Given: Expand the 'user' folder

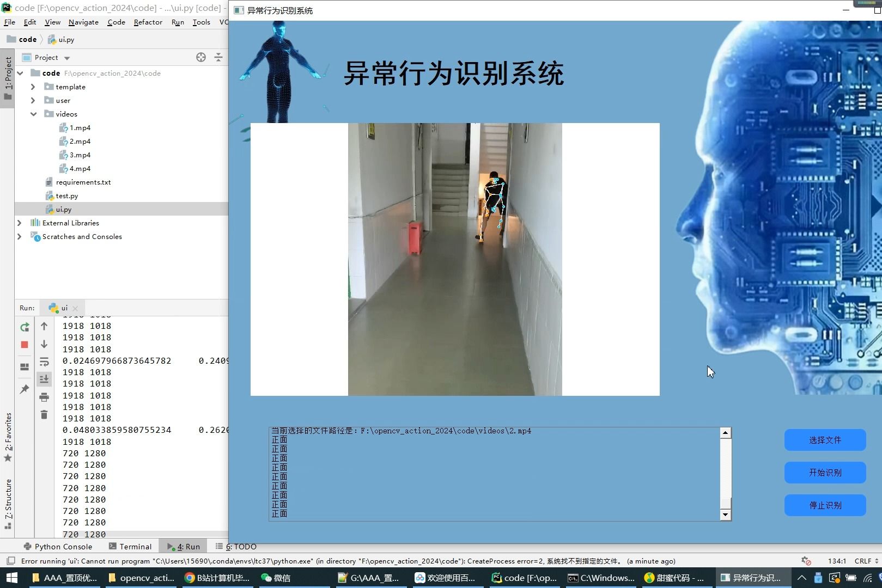Looking at the screenshot, I should (x=33, y=100).
